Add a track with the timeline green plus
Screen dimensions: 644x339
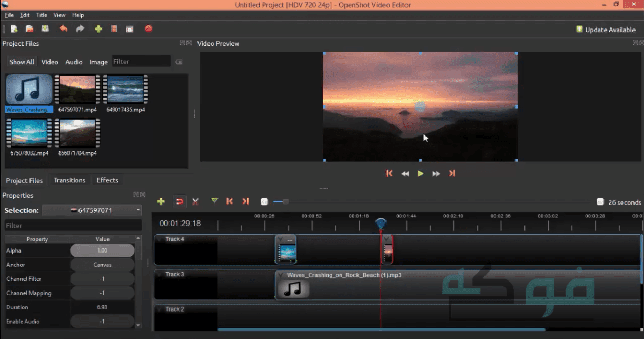coord(161,201)
